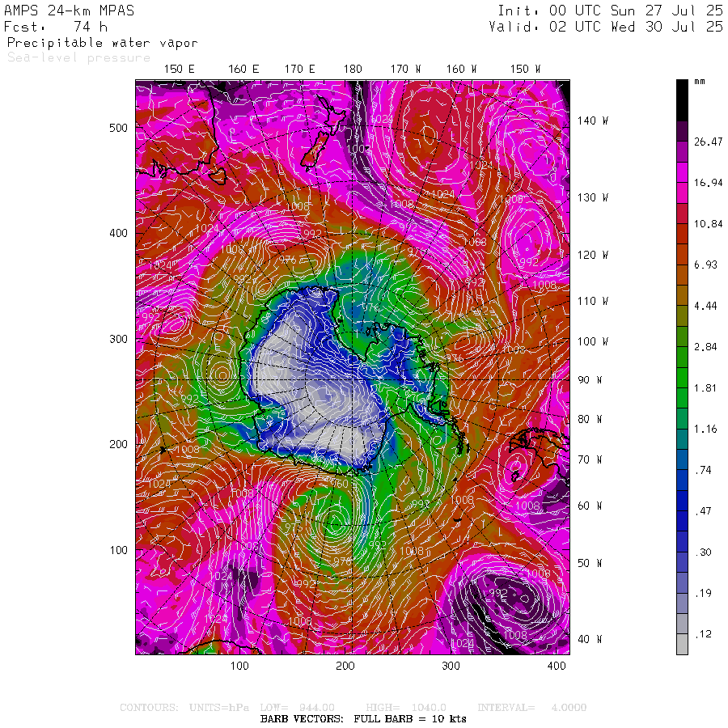728x728 pixels.
Task: Click the 'LOW= 944.00' footer value
Action: 297,708
